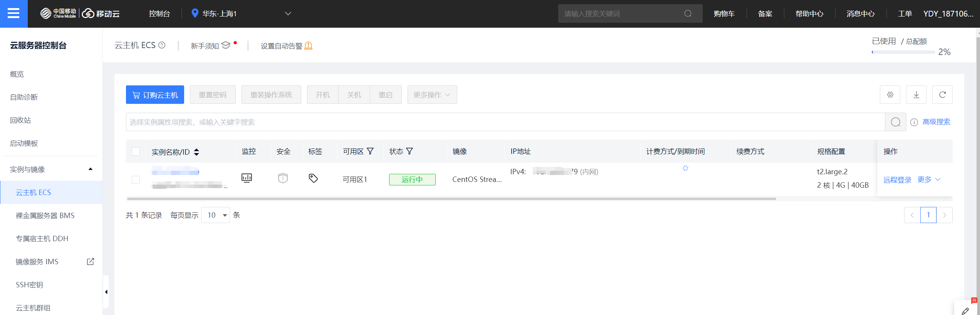Open table column settings gear

click(x=890, y=95)
